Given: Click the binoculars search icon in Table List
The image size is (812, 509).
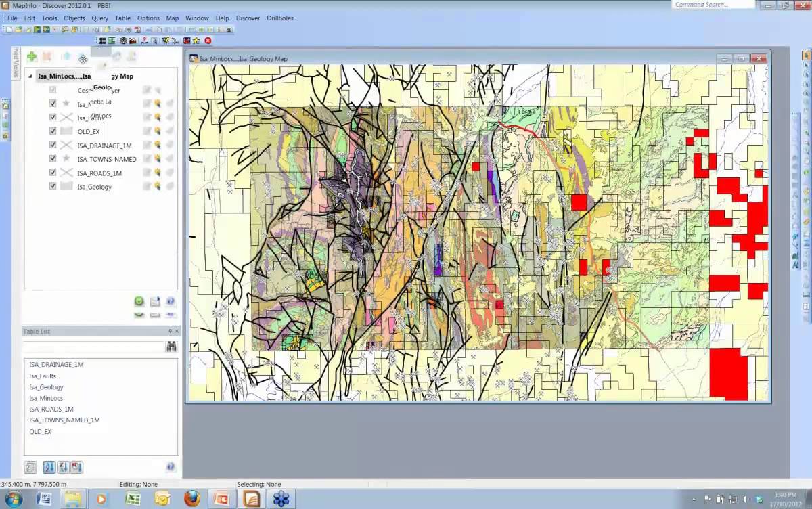Looking at the screenshot, I should [171, 347].
